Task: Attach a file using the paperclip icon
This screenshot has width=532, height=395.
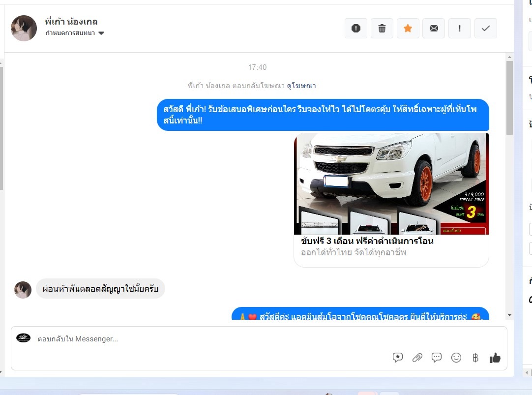Action: (x=417, y=358)
